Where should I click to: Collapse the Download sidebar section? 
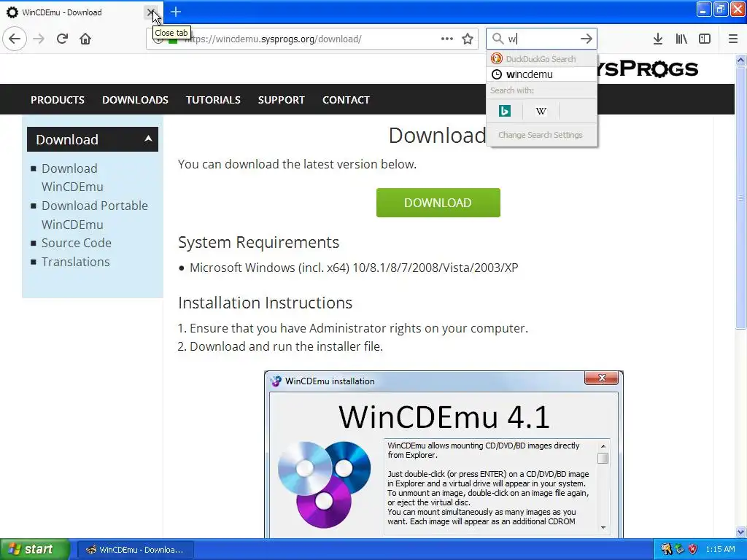[x=93, y=139]
